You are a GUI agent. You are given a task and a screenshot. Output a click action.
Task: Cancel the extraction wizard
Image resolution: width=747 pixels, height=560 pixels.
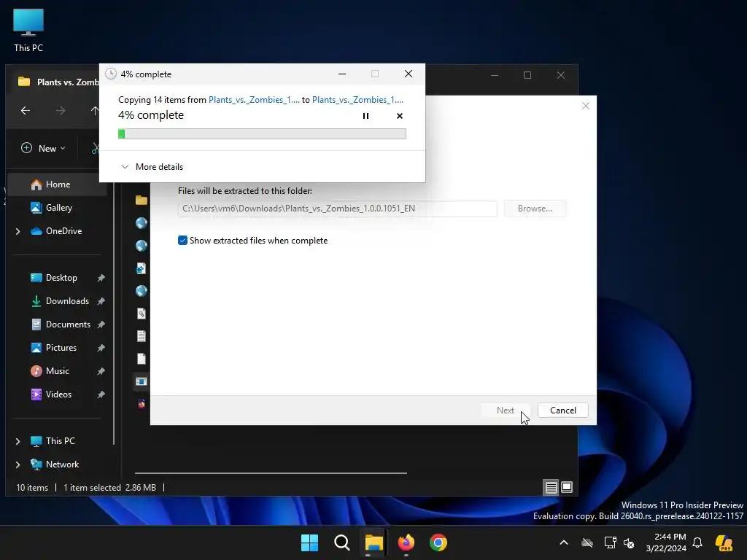click(x=562, y=411)
